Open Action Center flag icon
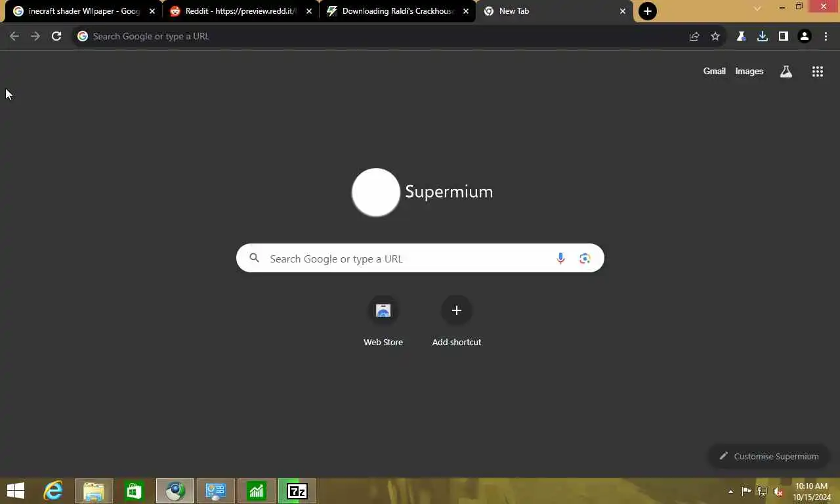Image resolution: width=840 pixels, height=504 pixels. pyautogui.click(x=747, y=492)
